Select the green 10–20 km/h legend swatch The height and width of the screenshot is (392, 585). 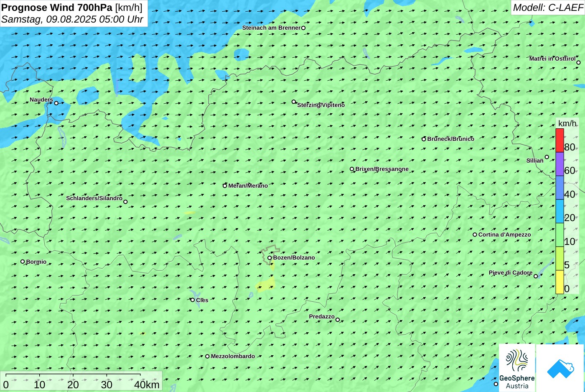[x=560, y=235]
